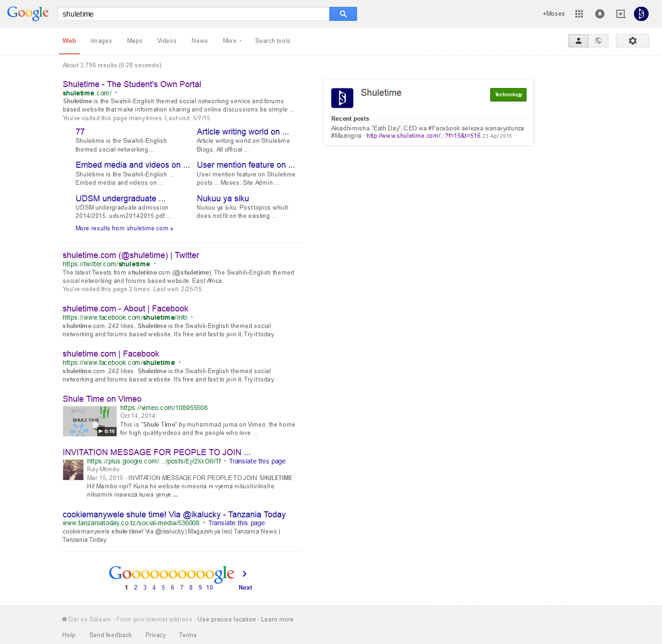The height and width of the screenshot is (644, 662).
Task: Go to results page 3
Action: (145, 587)
